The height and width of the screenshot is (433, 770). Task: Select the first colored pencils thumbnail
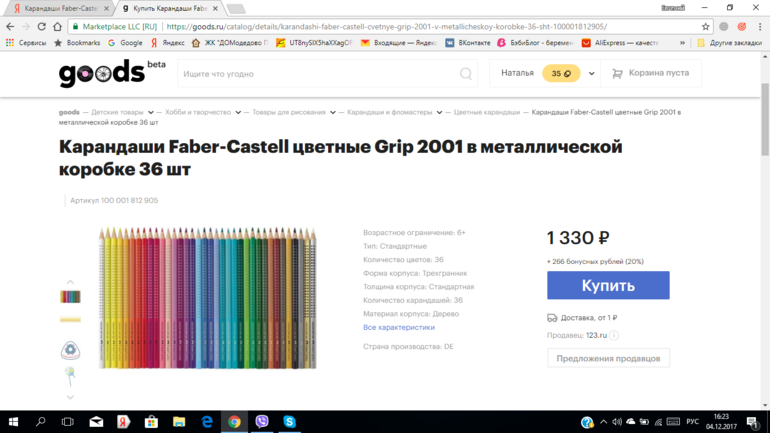pyautogui.click(x=70, y=297)
